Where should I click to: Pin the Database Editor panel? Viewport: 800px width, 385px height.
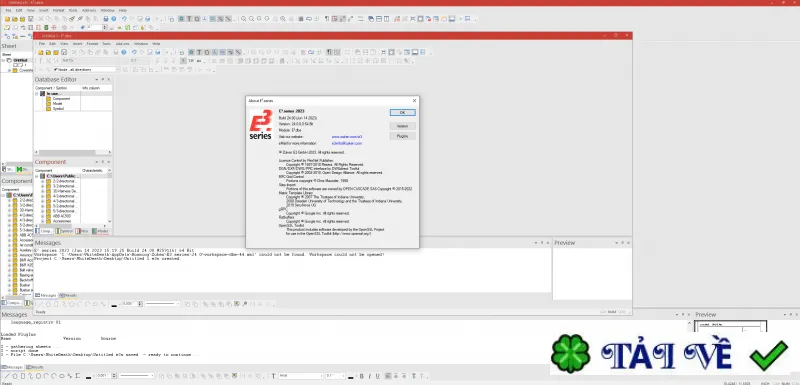click(x=103, y=80)
